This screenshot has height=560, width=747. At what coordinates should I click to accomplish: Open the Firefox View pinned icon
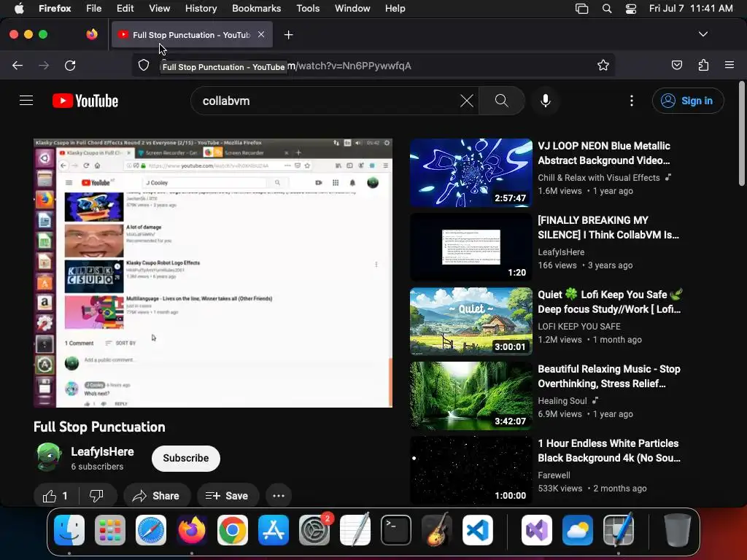(x=92, y=34)
